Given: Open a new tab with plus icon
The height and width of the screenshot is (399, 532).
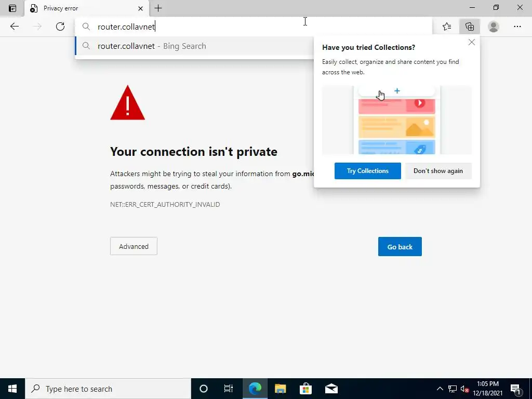Looking at the screenshot, I should [158, 8].
